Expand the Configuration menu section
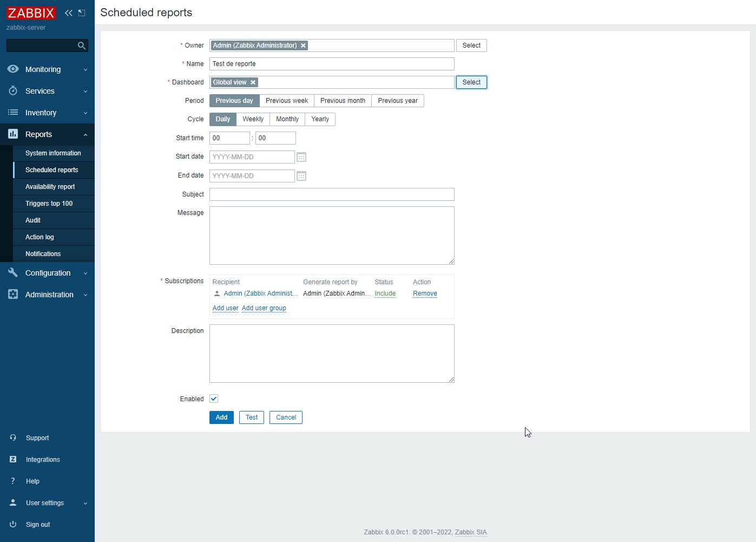 pyautogui.click(x=47, y=273)
